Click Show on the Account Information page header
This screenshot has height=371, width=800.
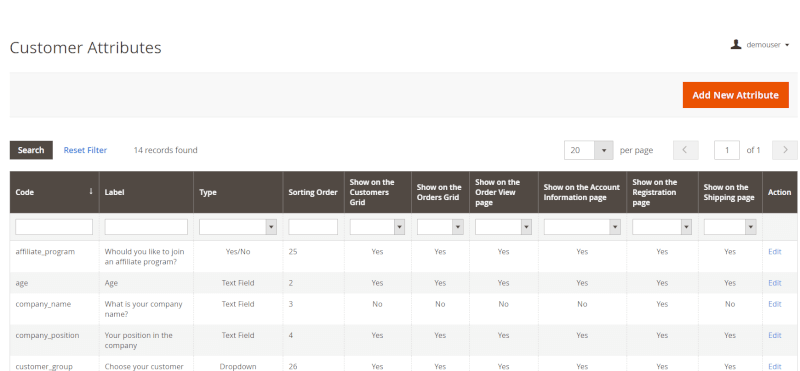click(582, 192)
